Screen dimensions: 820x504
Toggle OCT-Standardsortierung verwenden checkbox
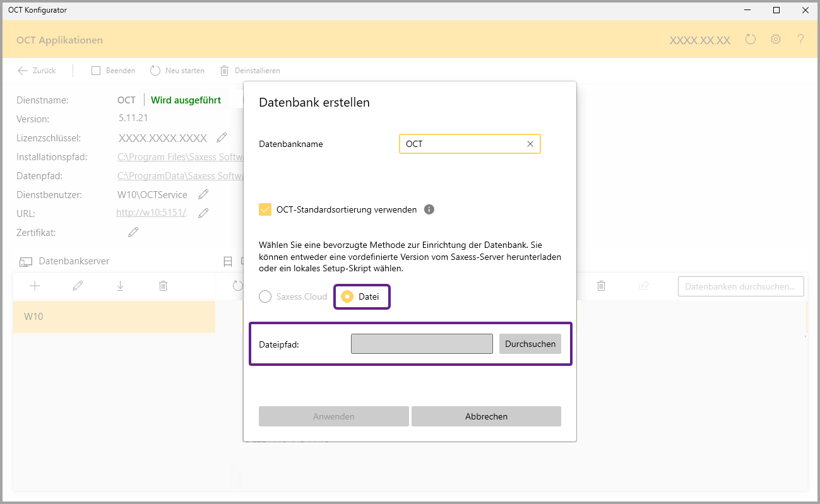click(x=265, y=209)
